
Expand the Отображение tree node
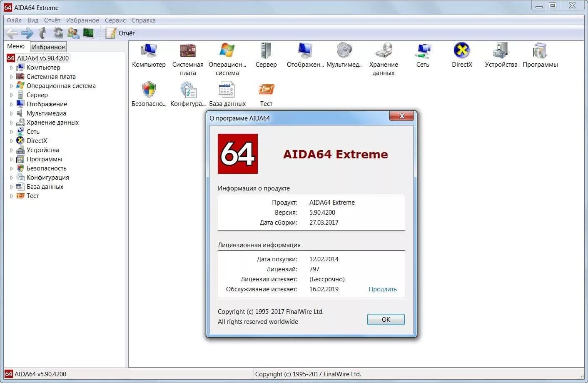tap(12, 104)
